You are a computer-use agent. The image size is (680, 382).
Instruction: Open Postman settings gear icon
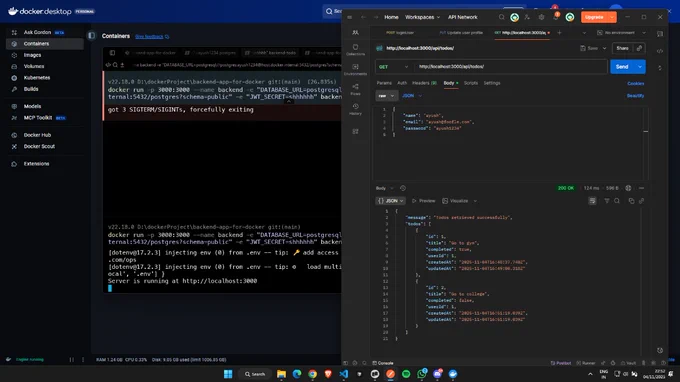tap(541, 17)
